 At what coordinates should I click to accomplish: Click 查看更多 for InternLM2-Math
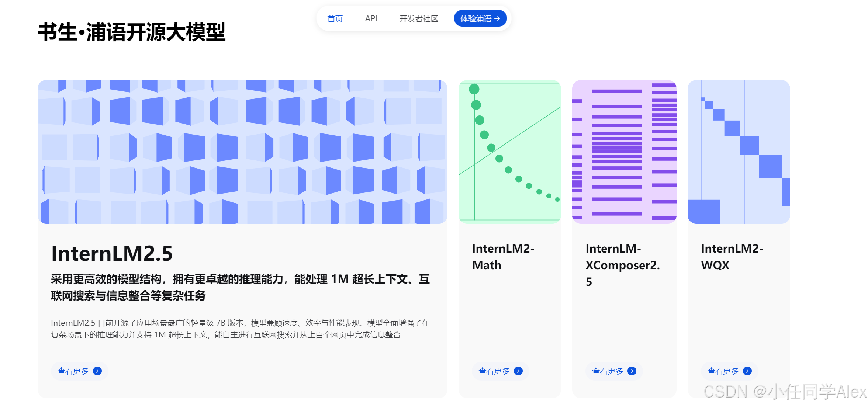coord(494,371)
